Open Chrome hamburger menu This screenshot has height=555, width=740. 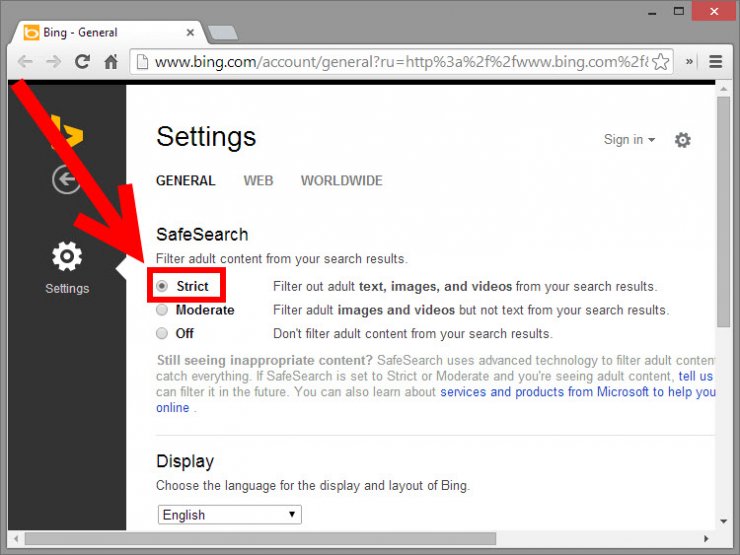[715, 61]
